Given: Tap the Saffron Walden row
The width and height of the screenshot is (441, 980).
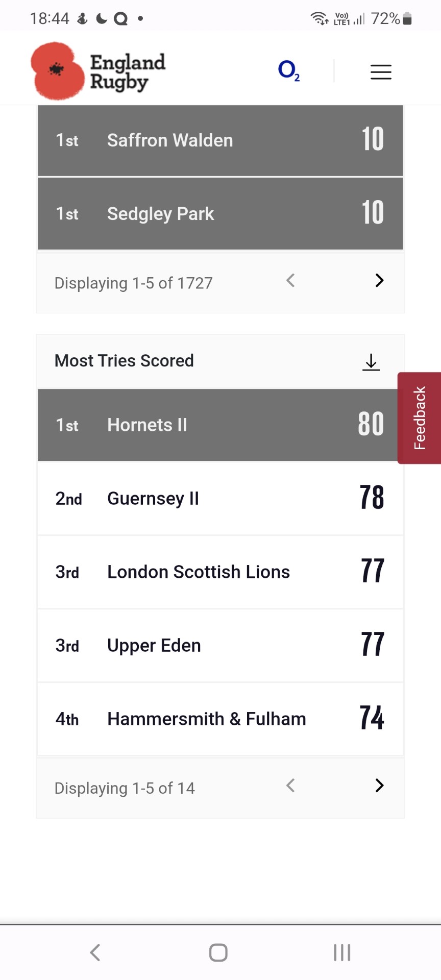Looking at the screenshot, I should click(x=220, y=140).
